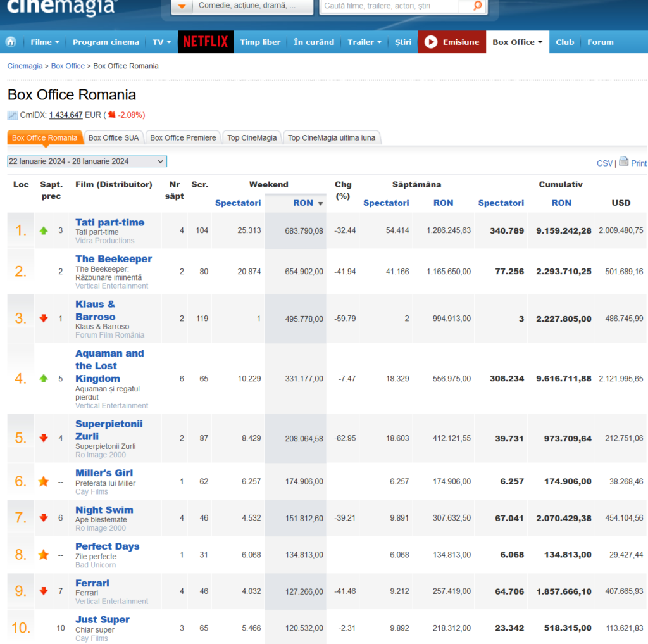Click Cay Films under Miller's Girl
The width and height of the screenshot is (648, 644).
coord(91,492)
